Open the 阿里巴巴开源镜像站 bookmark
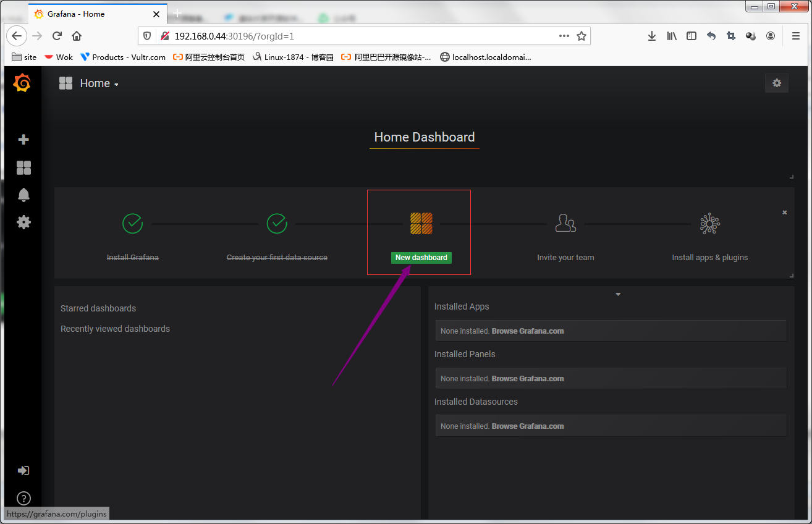Screen dimensions: 812x524 386,57
